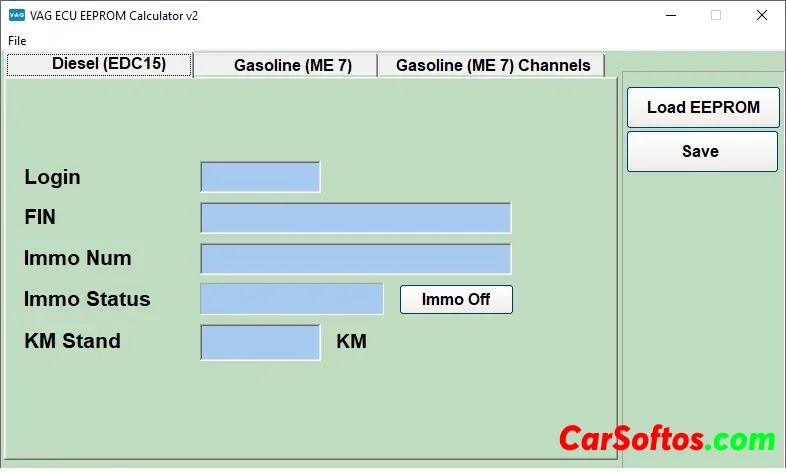Click the maximize window icon
The width and height of the screenshot is (787, 472).
[x=716, y=15]
